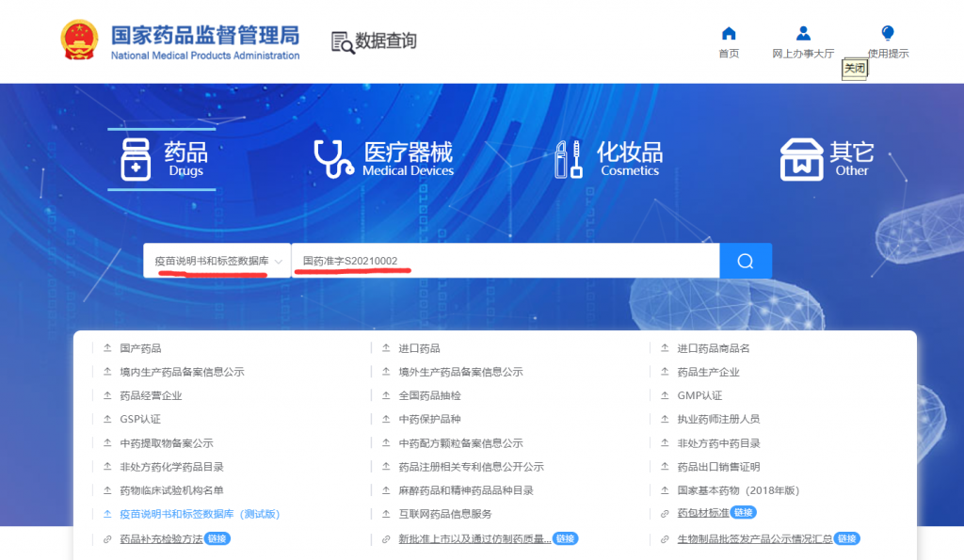Click 链接 badge next to 药品补充检验方法

[217, 538]
